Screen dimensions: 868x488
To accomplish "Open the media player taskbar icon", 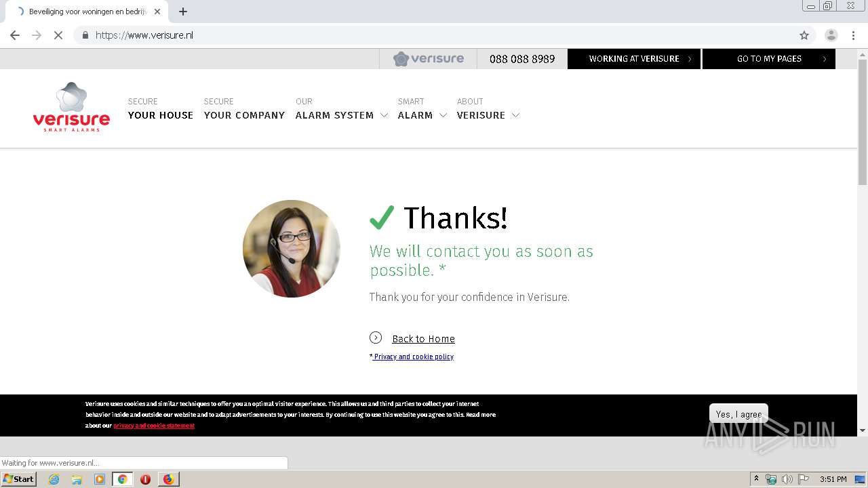I will click(100, 479).
